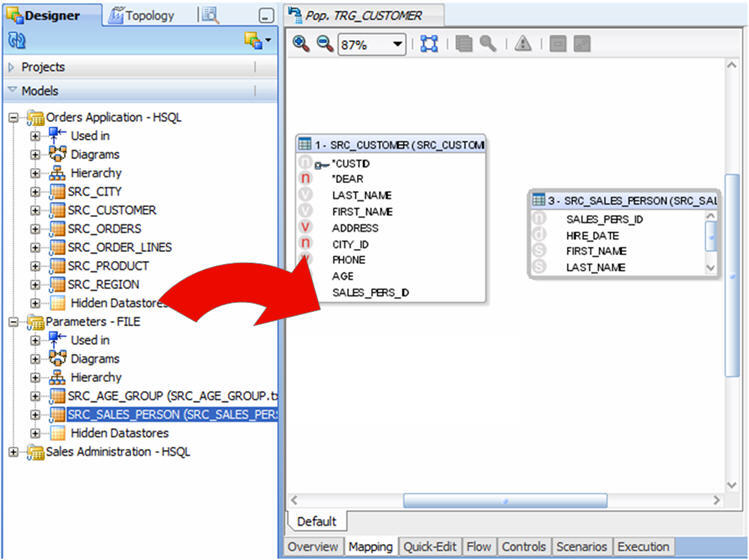Image resolution: width=749 pixels, height=560 pixels.
Task: Select the DEAR column in SRC_CUSTOMER
Action: 348,179
